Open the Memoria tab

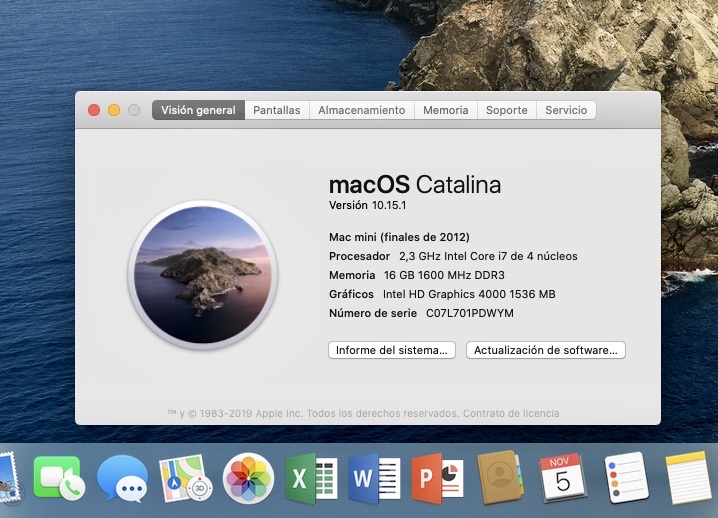[x=446, y=110]
